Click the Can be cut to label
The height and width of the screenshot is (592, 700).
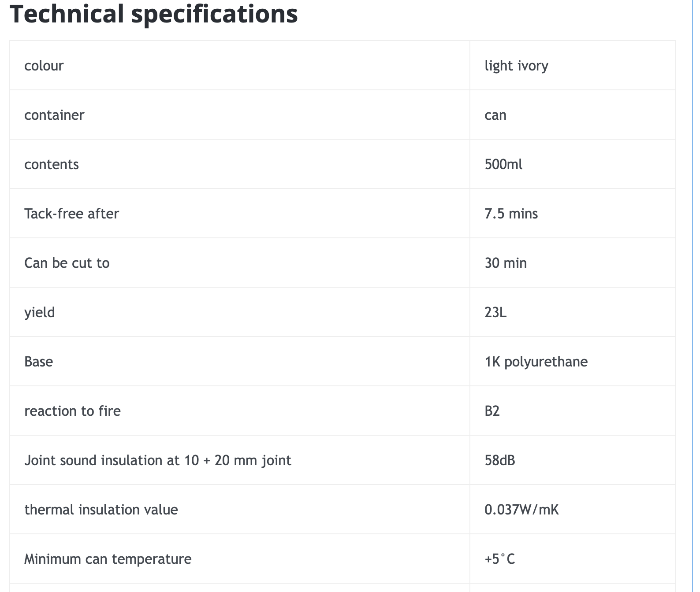click(67, 263)
